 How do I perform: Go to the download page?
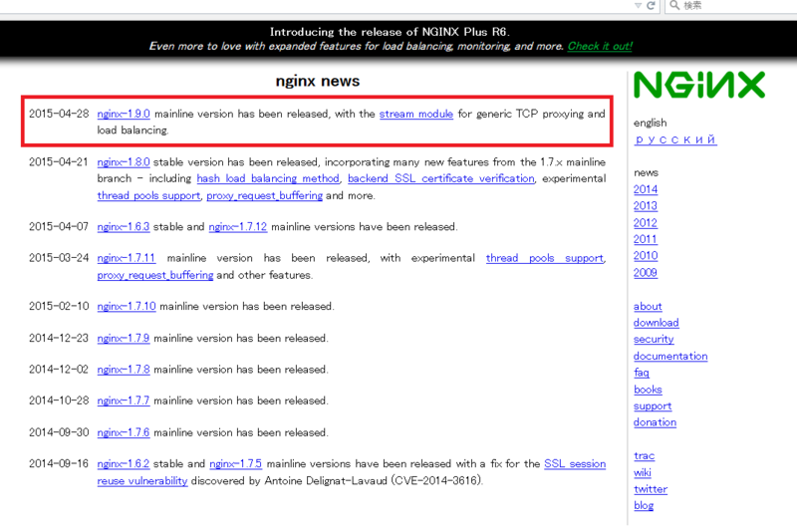pos(657,323)
